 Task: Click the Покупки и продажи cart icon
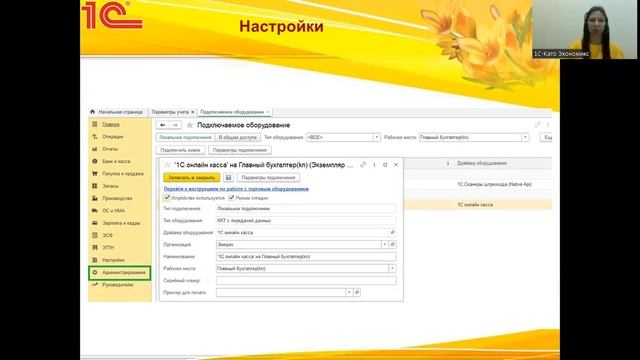pyautogui.click(x=95, y=173)
